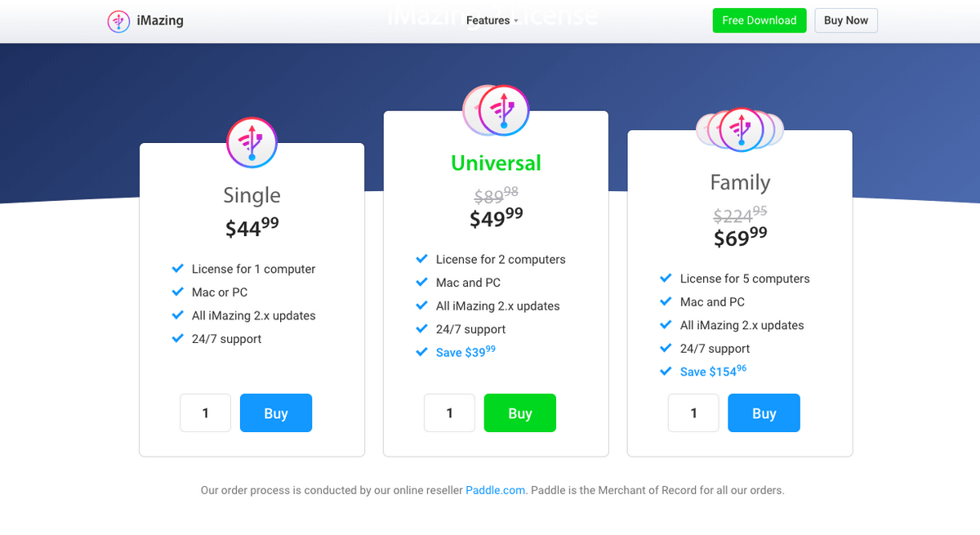The width and height of the screenshot is (980, 535).
Task: Click the Single license USB icon
Action: (x=252, y=143)
